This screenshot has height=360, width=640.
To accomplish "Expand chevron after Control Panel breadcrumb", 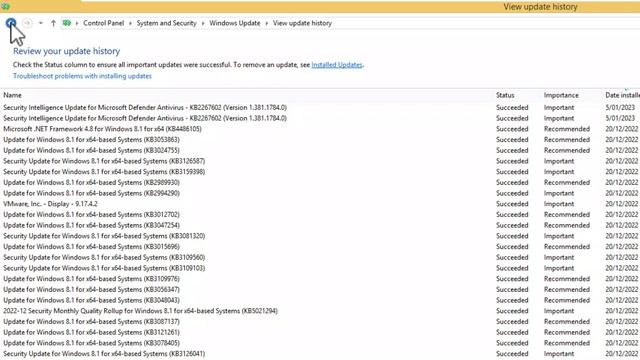I will click(x=130, y=23).
